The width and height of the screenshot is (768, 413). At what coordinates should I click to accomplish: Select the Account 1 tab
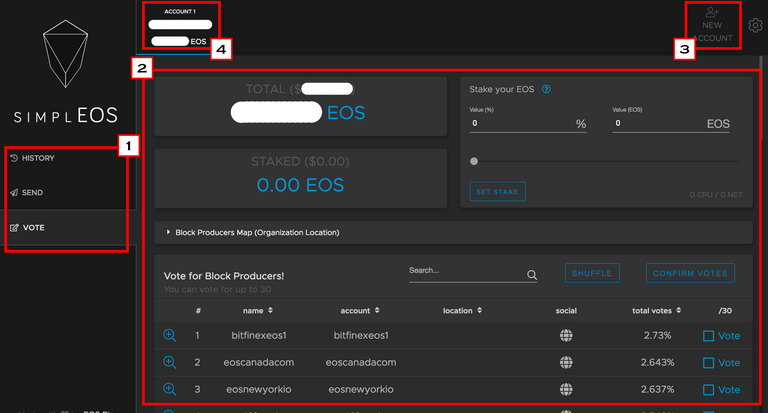[x=180, y=28]
